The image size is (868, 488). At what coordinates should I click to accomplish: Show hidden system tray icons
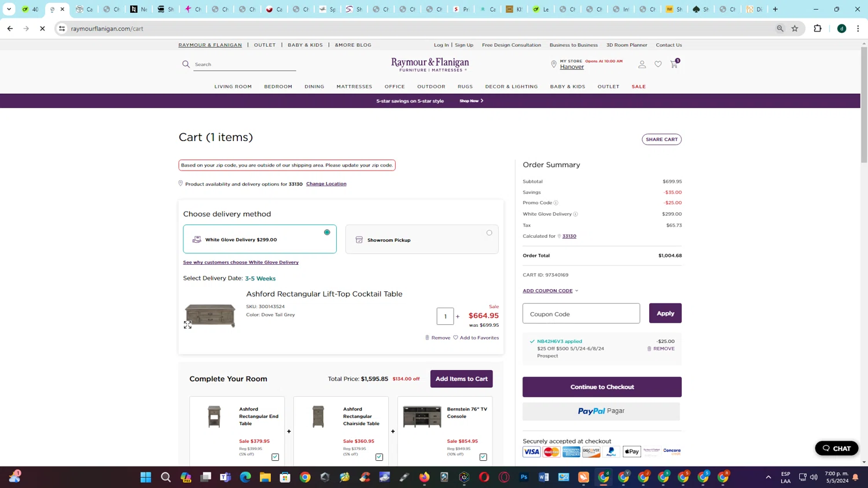pos(768,477)
